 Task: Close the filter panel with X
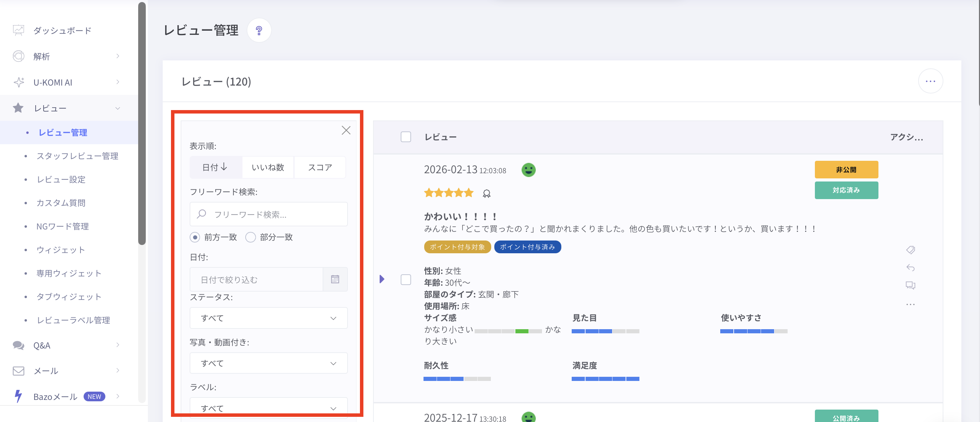coord(346,130)
